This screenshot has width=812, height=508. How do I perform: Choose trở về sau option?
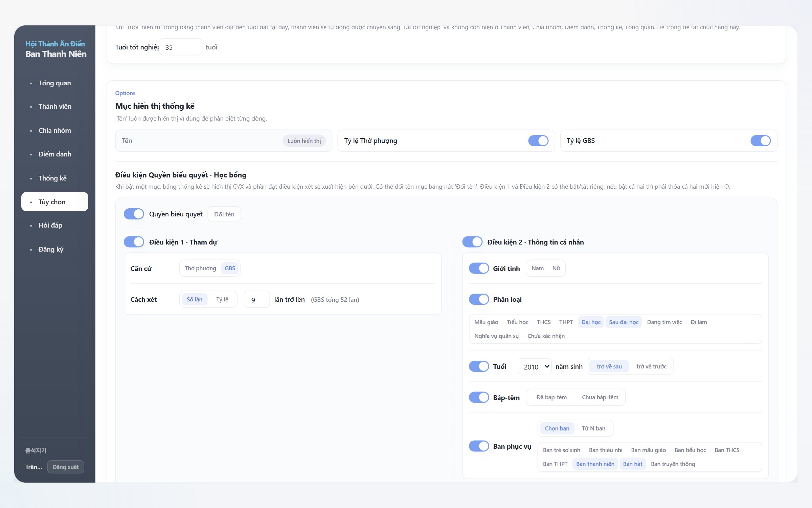coord(609,366)
